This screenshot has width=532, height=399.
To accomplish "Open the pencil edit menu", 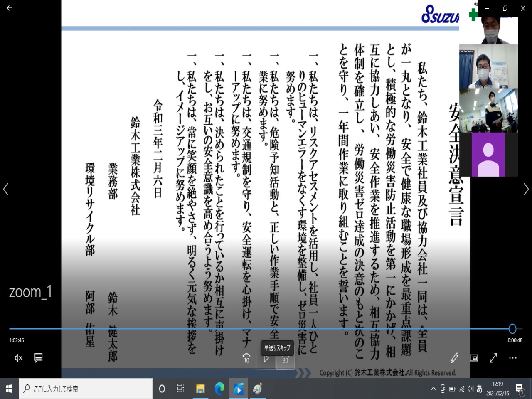I will (454, 358).
